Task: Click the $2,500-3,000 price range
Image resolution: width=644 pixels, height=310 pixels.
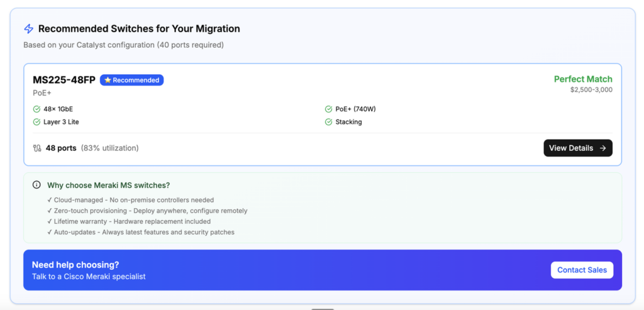Action: coord(591,90)
